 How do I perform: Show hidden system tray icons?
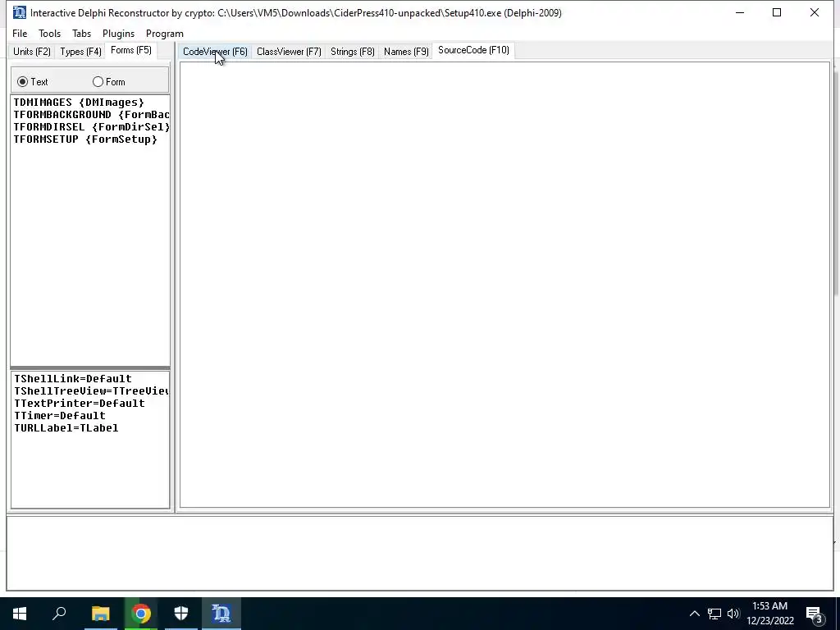point(694,614)
